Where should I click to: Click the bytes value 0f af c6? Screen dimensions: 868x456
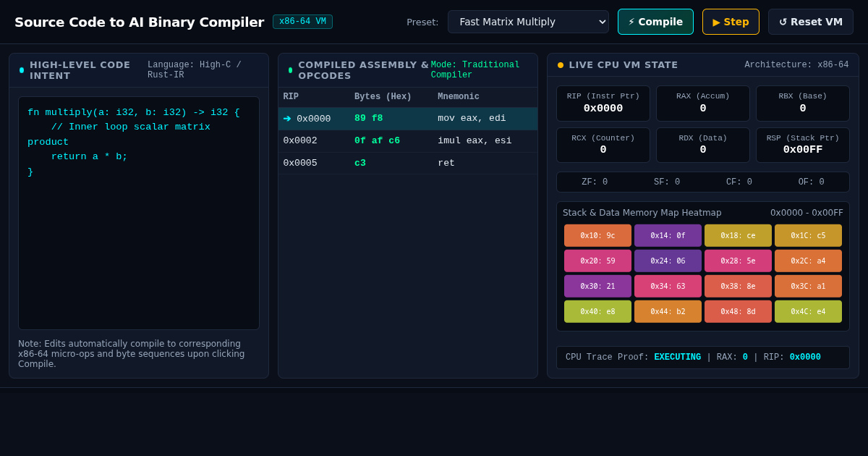pyautogui.click(x=377, y=141)
